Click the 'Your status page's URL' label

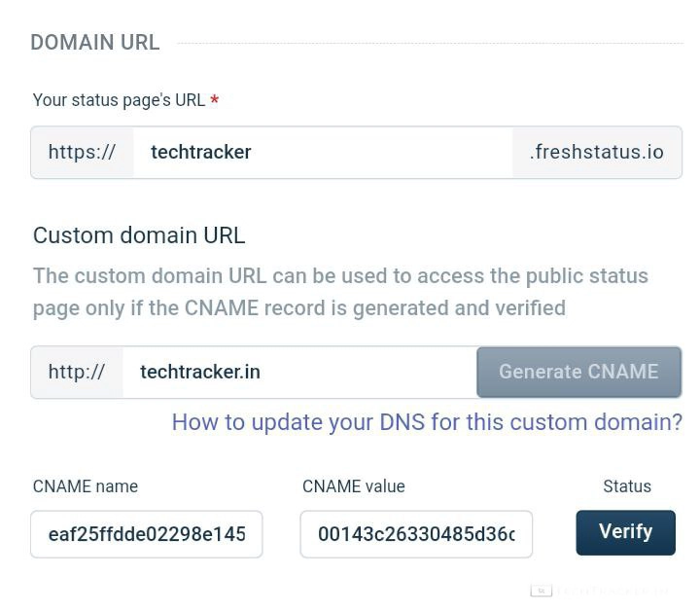[119, 100]
